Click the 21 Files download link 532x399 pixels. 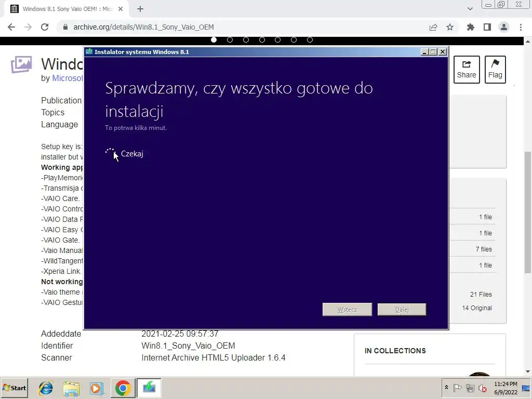pos(481,295)
